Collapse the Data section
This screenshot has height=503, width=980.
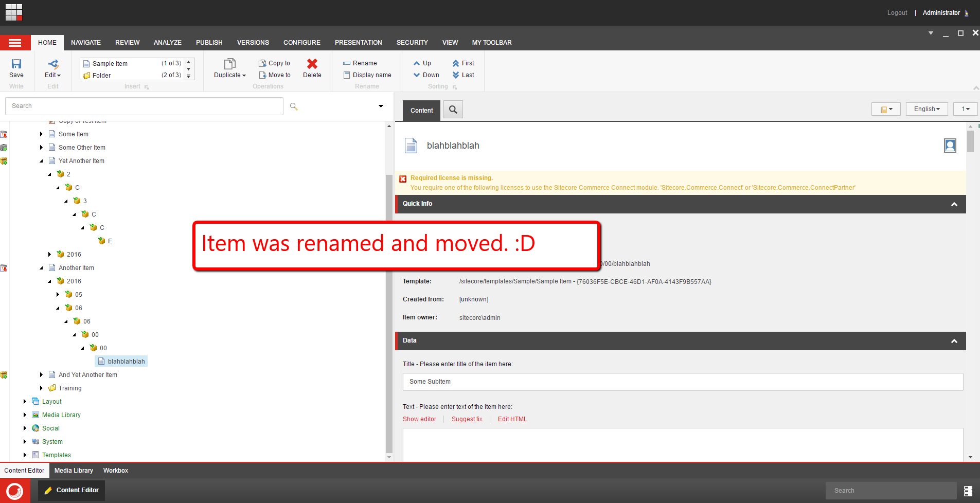tap(954, 341)
